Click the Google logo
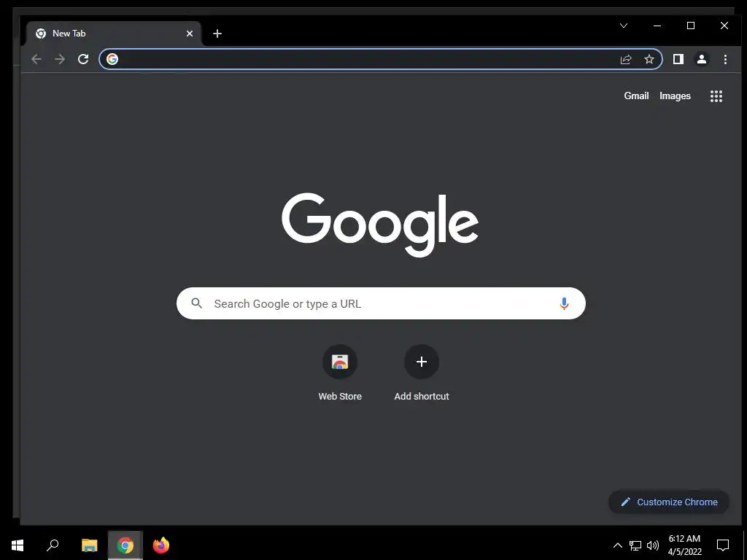 tap(379, 225)
